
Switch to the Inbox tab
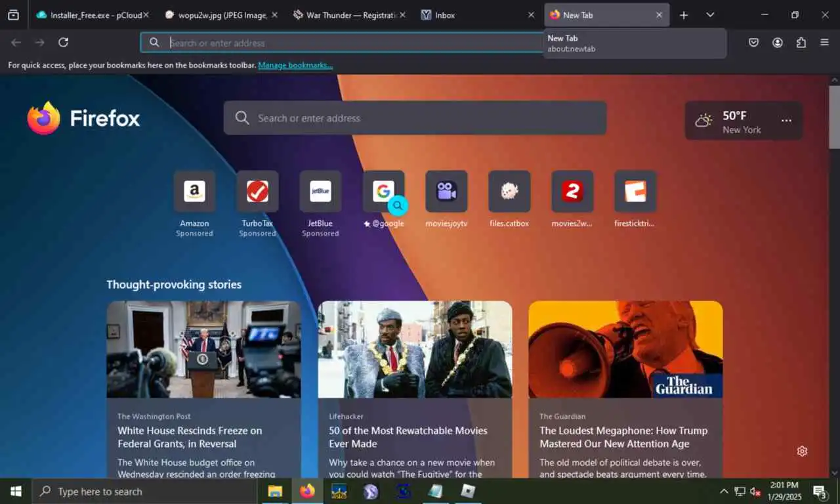pos(477,14)
